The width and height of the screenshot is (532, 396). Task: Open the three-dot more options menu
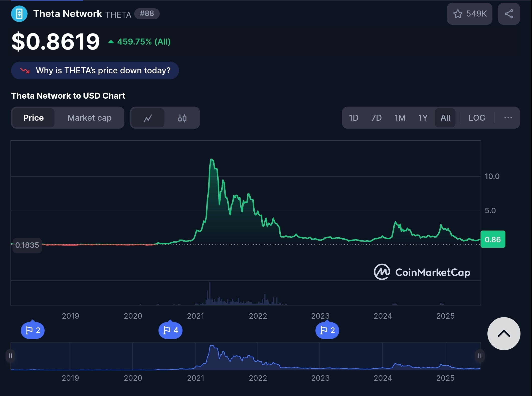tap(508, 118)
